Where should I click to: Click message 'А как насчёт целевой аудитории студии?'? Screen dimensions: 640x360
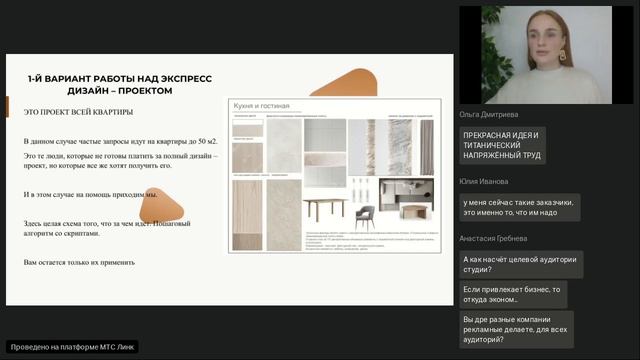point(521,264)
